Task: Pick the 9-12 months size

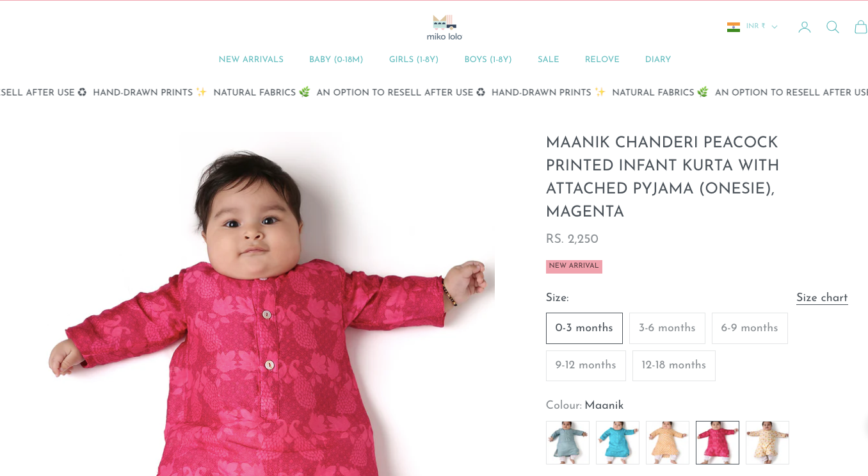Action: (x=586, y=365)
